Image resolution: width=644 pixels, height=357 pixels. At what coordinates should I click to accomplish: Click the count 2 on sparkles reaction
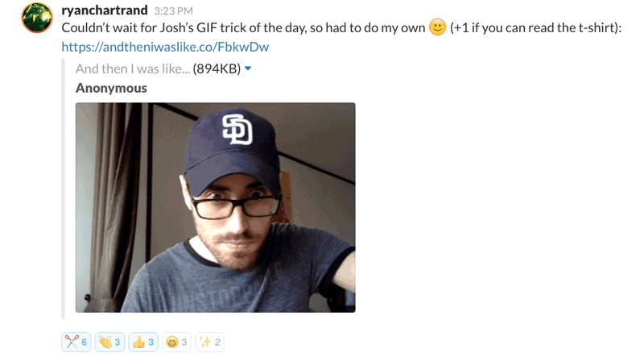217,342
